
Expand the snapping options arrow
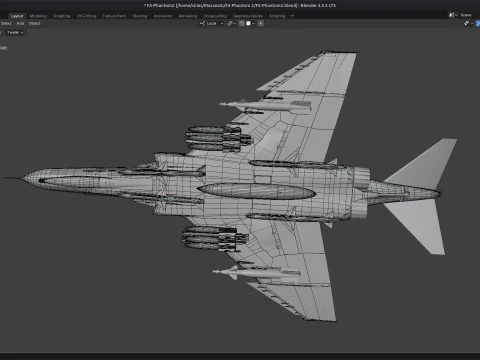click(254, 23)
